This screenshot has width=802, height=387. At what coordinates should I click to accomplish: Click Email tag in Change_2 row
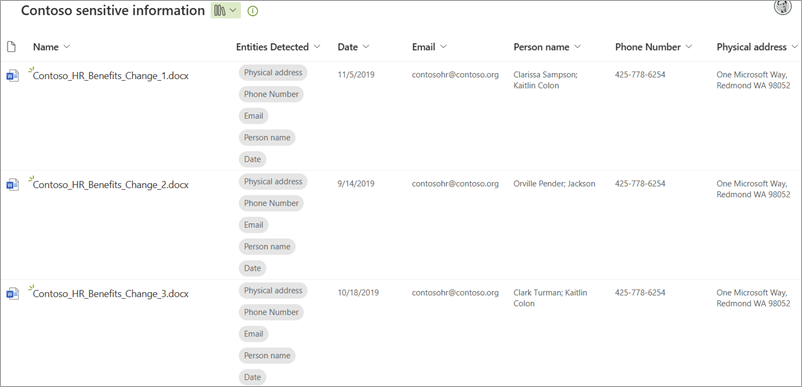click(x=253, y=225)
